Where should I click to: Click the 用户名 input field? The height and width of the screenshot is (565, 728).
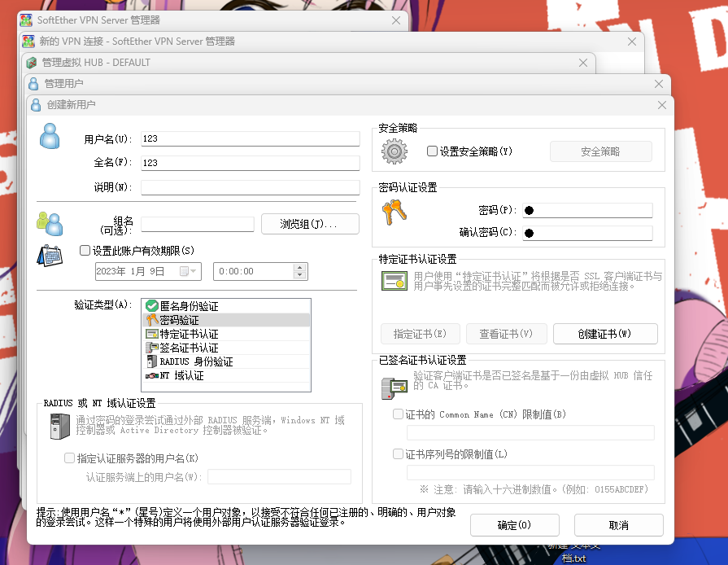[x=251, y=138]
